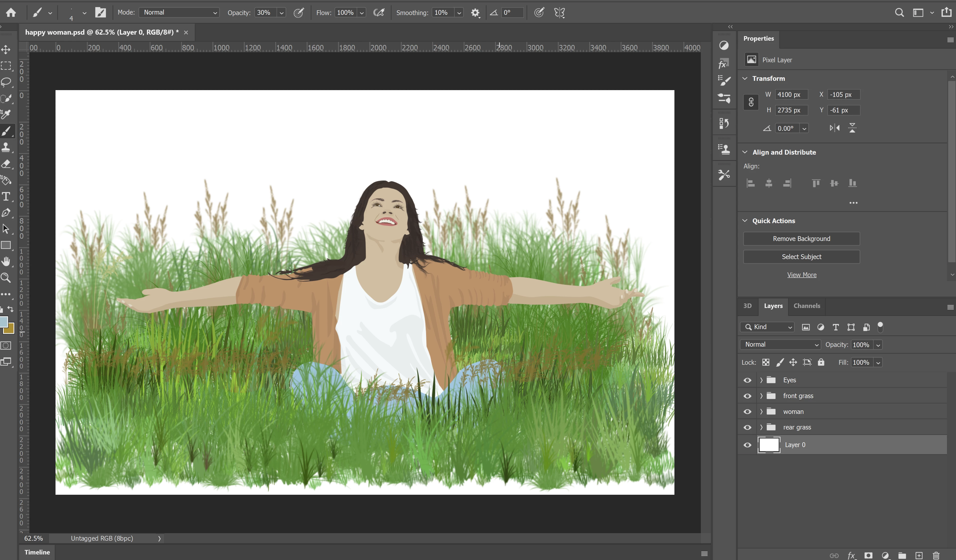The width and height of the screenshot is (956, 560).
Task: Click the delete layer trash icon
Action: pos(936,555)
